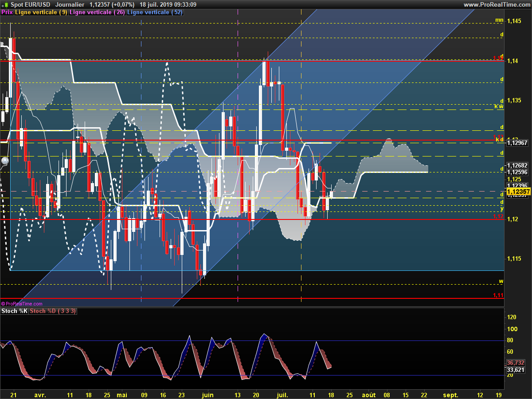Click the red 36,732 stochastic value tag
The height and width of the screenshot is (399, 532).
[518, 363]
